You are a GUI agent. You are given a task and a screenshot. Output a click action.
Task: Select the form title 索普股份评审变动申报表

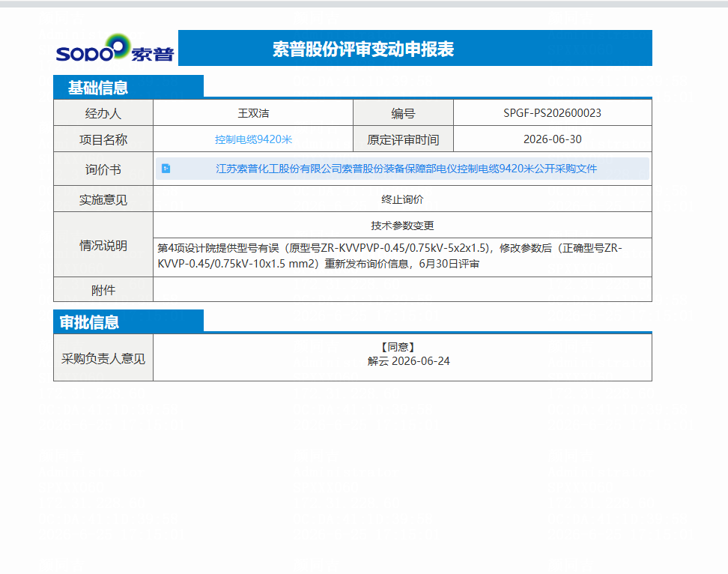363,49
